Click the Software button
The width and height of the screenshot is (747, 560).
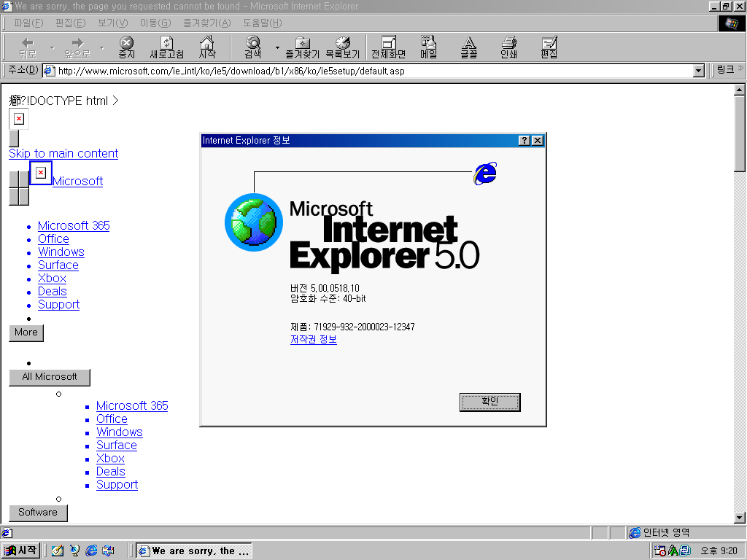click(38, 513)
